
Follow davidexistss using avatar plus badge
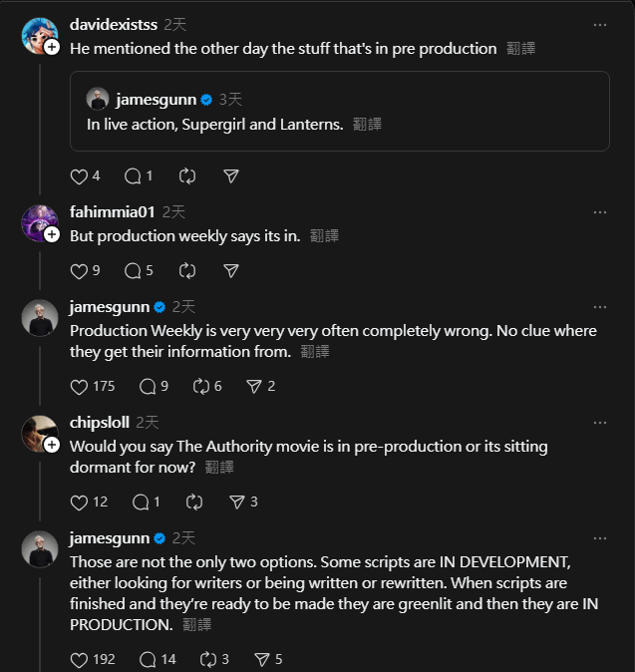[52, 47]
